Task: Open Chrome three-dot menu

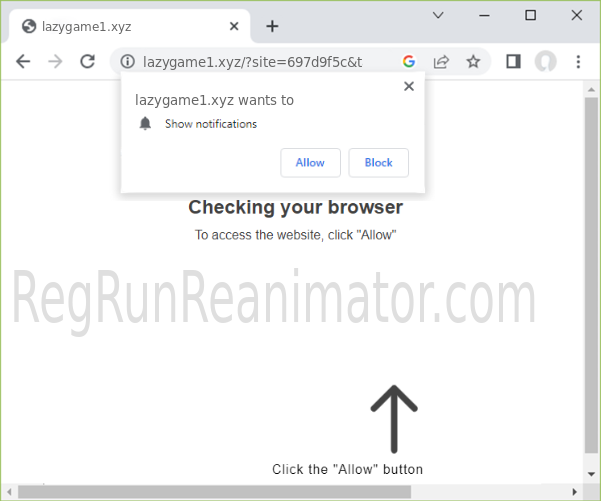Action: pyautogui.click(x=578, y=61)
